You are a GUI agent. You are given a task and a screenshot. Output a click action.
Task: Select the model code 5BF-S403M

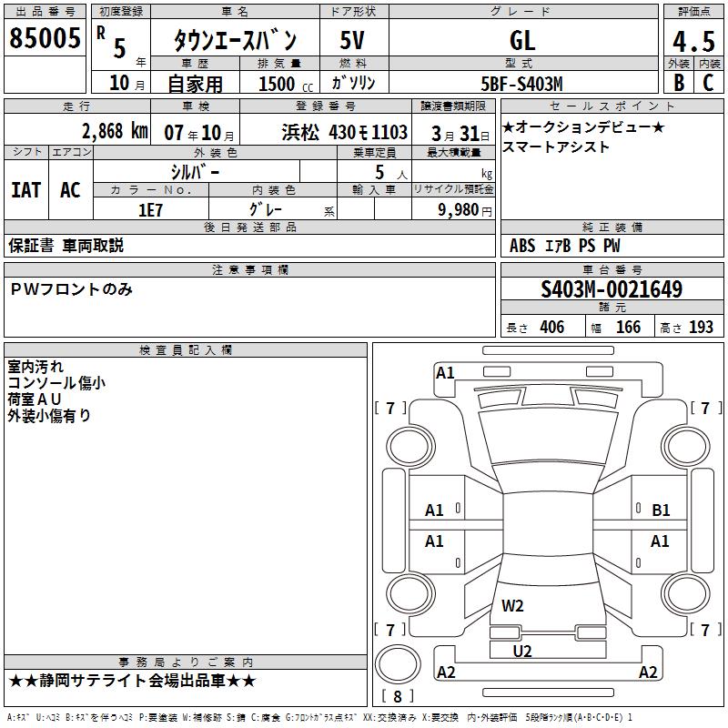pos(521,84)
